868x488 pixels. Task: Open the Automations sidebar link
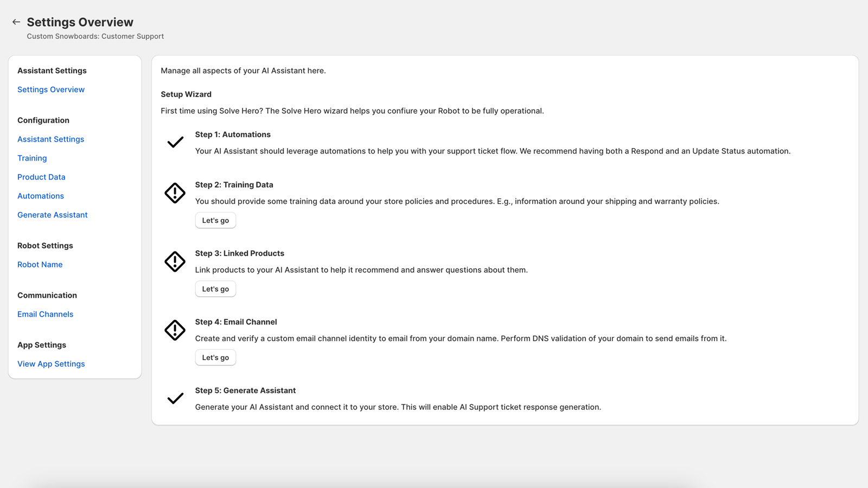(x=41, y=196)
